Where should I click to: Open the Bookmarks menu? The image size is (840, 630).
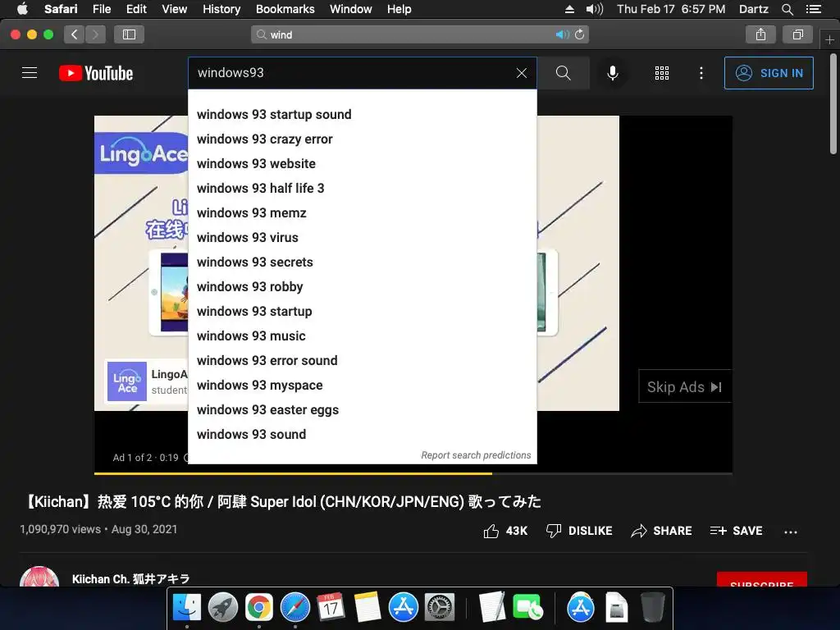[x=285, y=9]
